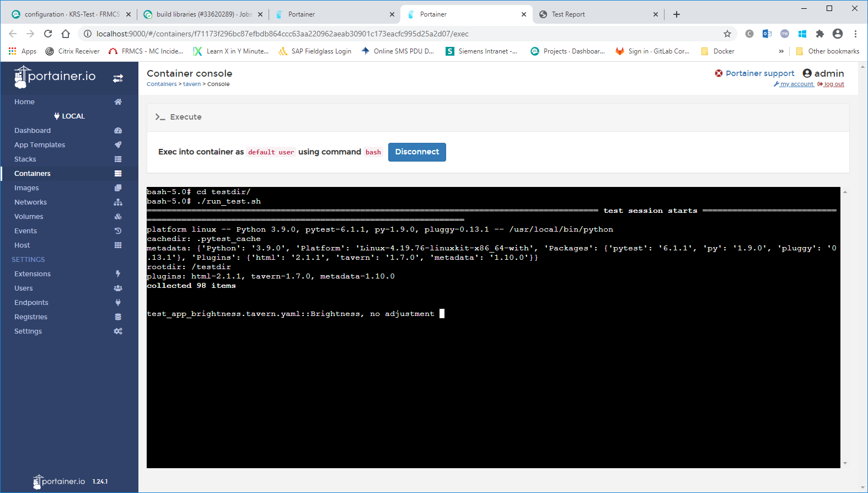Click the Dashboard gauge icon

point(118,131)
